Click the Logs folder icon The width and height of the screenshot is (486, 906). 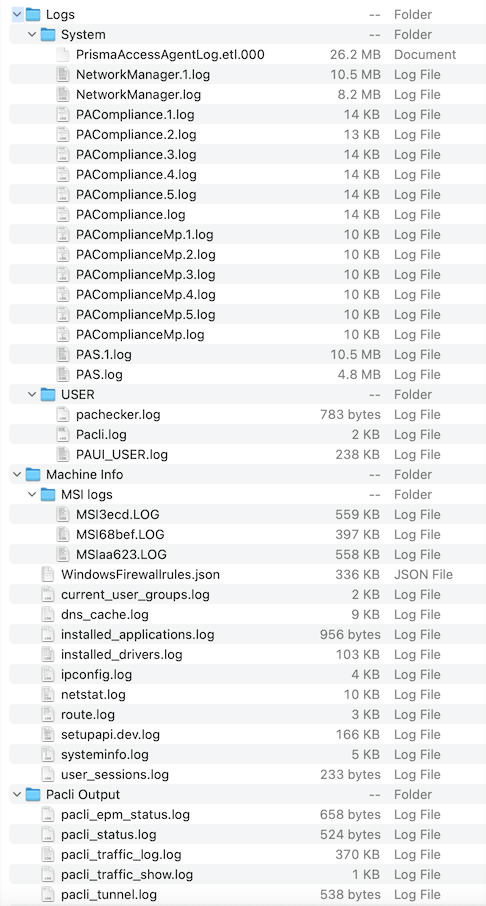[33, 14]
